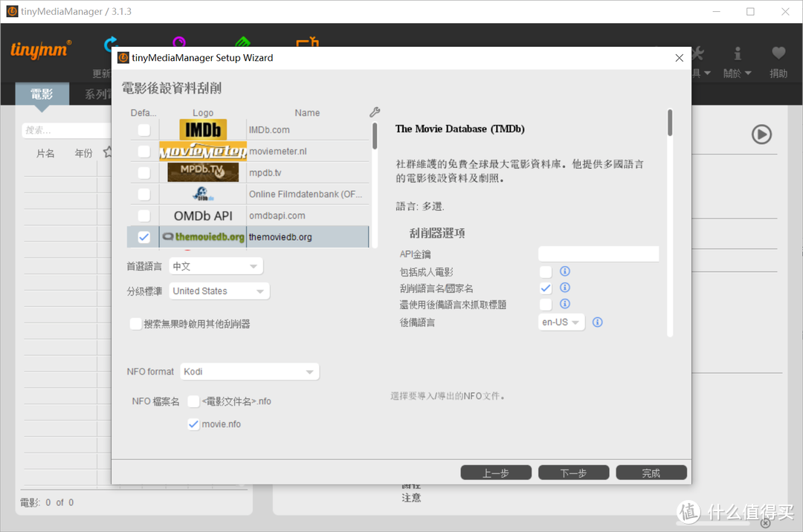Enable the mpdb.tv scraper checkbox

tap(144, 173)
